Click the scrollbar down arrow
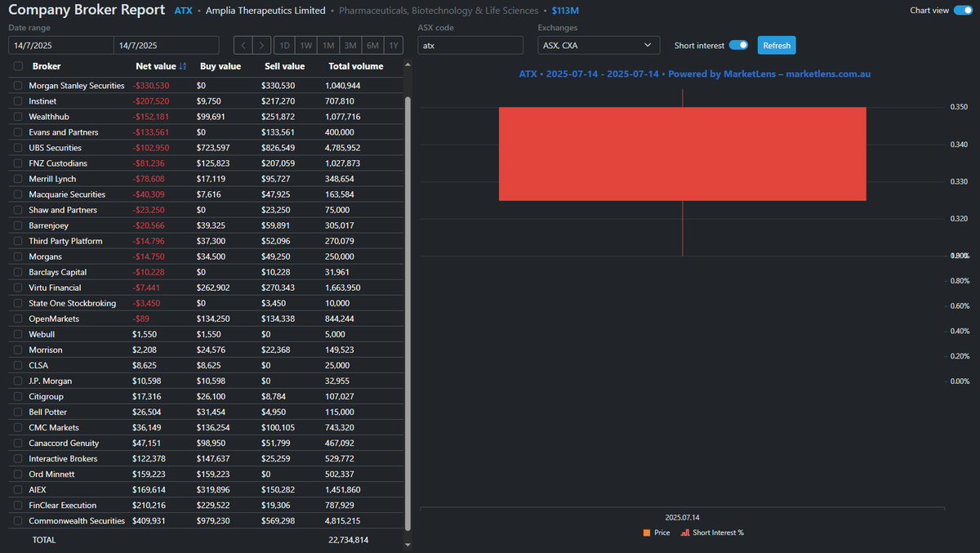Viewport: 980px width, 553px height. 408,543
